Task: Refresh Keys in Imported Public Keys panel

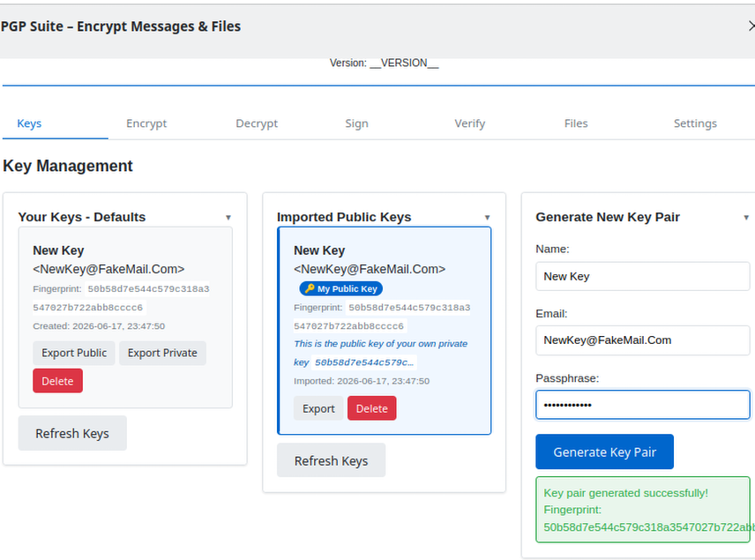Action: [332, 461]
